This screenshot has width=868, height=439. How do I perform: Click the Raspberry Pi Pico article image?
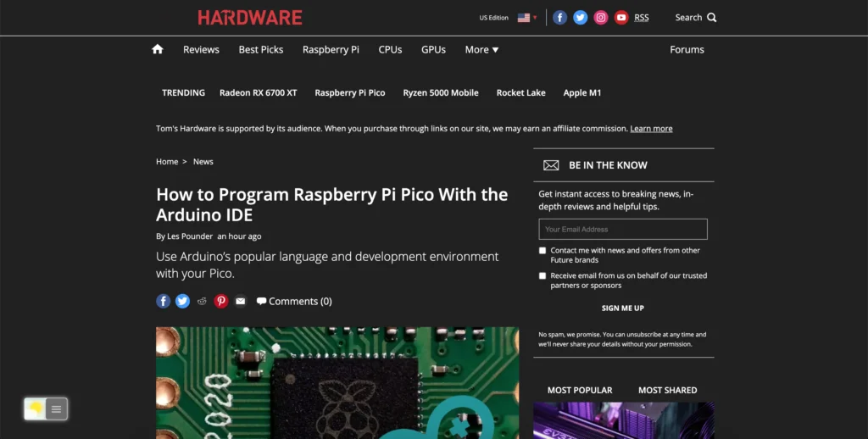pos(337,383)
